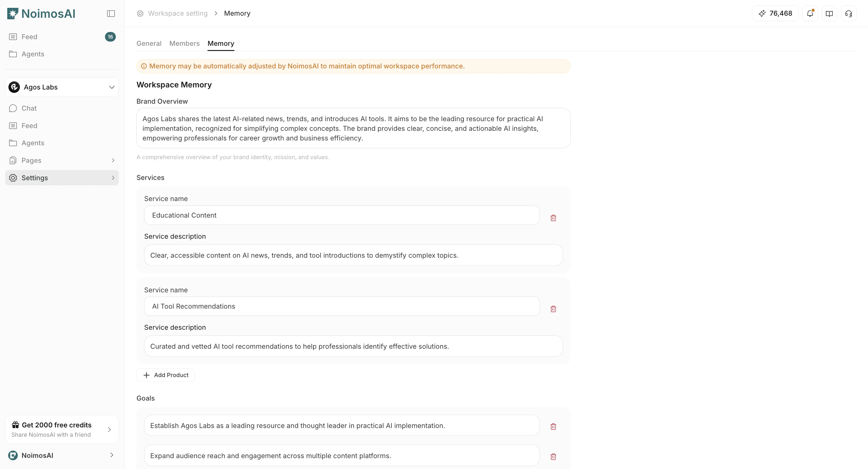Click the Memory breadcrumb text
Viewport: 868px width, 469px height.
[x=237, y=14]
